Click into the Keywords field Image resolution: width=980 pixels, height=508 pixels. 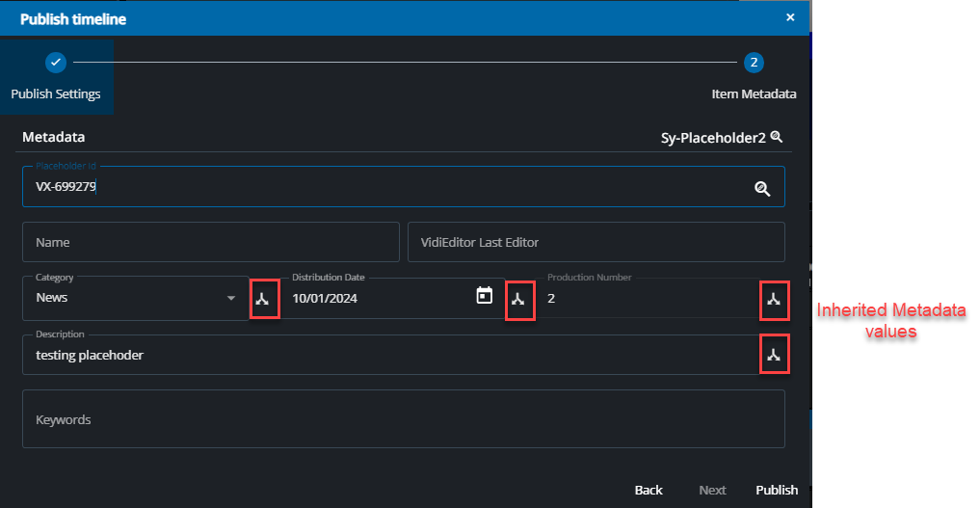click(x=403, y=419)
